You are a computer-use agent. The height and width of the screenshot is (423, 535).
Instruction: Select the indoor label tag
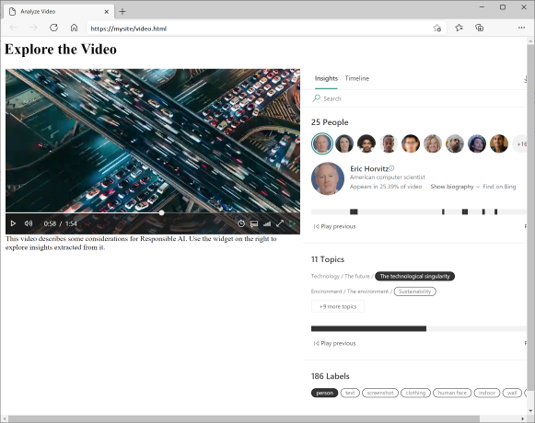point(487,393)
